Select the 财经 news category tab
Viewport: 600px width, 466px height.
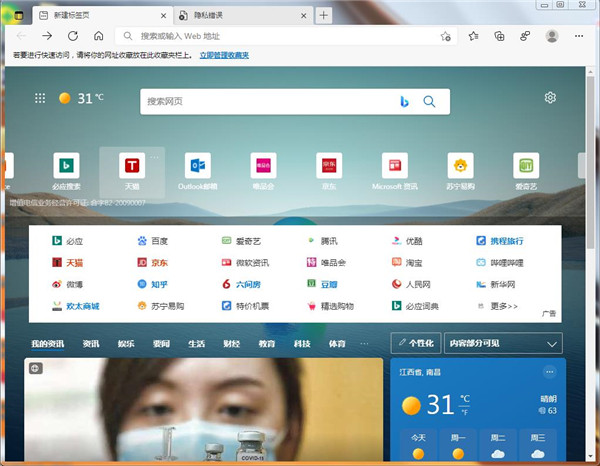[231, 343]
